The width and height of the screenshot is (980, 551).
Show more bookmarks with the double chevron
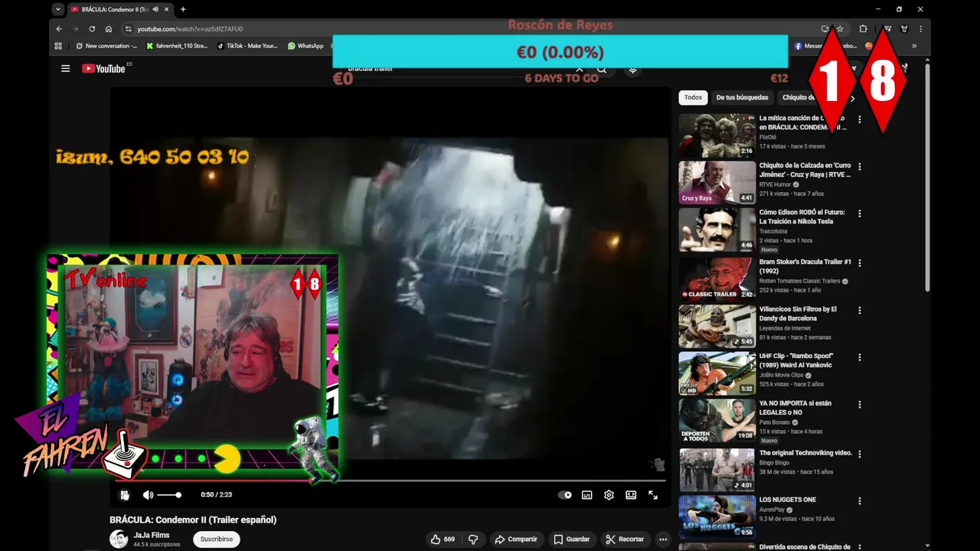913,46
